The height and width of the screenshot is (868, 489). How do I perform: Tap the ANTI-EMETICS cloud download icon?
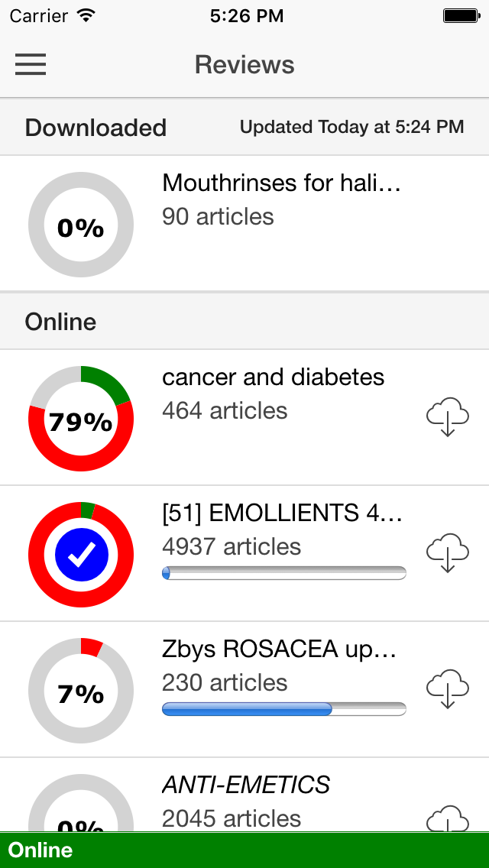[x=448, y=818]
